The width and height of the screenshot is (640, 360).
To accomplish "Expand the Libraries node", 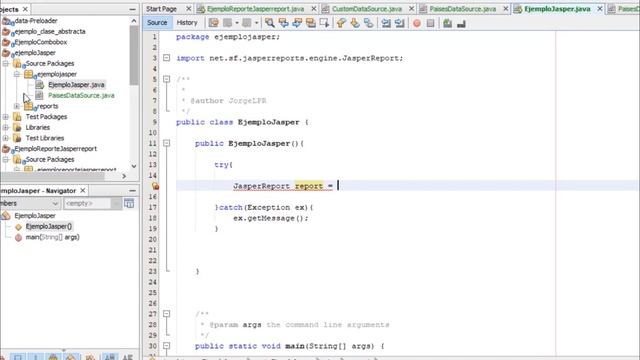I will 6,127.
